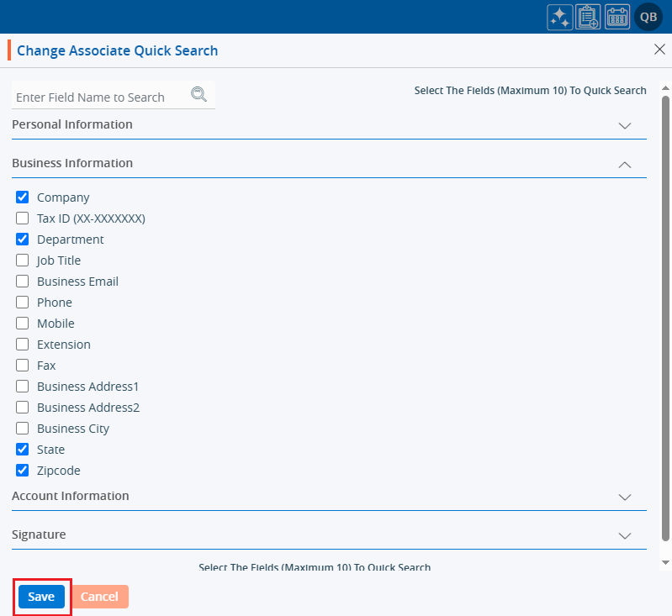Check the Business Email checkbox

click(23, 282)
